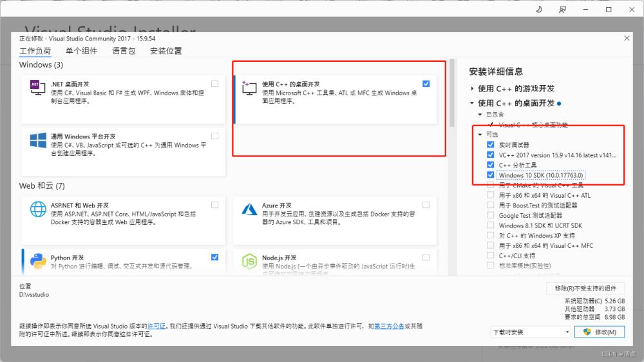This screenshot has height=362, width=644.
Task: Click the 修改(M) button
Action: [600, 332]
